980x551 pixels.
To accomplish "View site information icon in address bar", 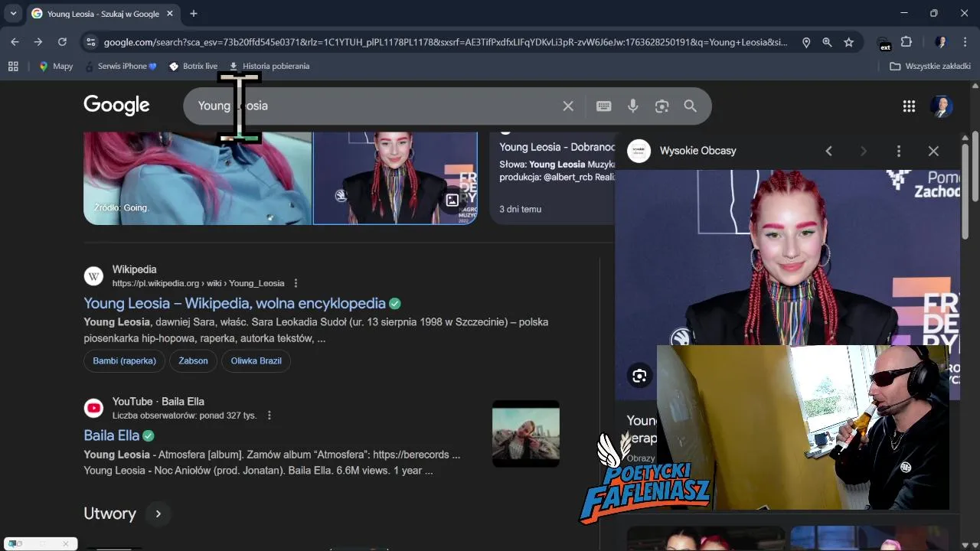I will coord(91,42).
